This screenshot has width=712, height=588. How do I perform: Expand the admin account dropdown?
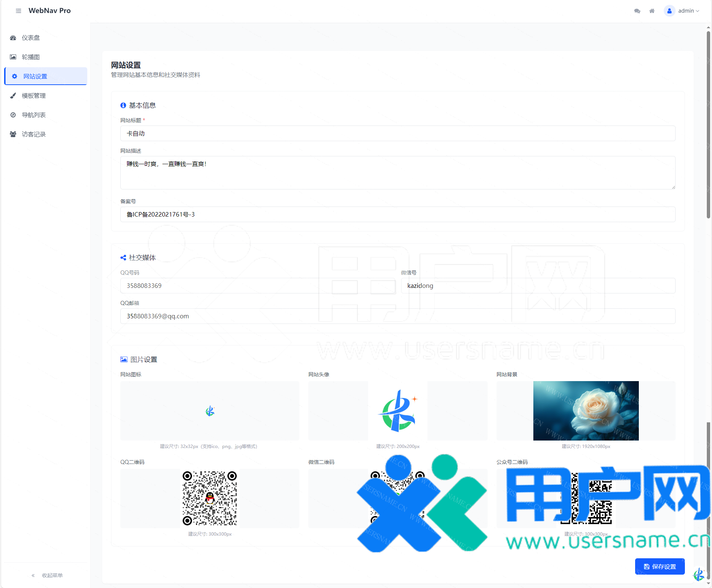(x=688, y=11)
